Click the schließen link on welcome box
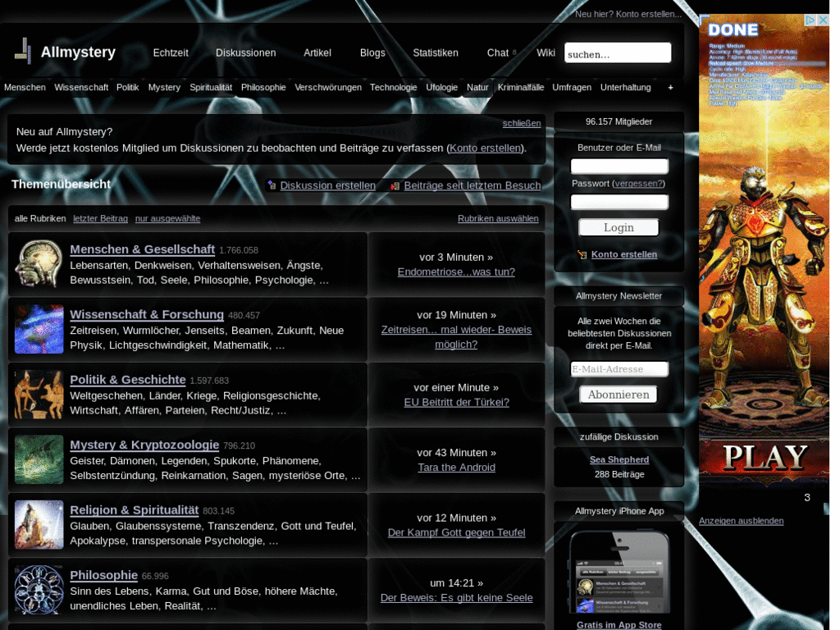The image size is (840, 630). 521,123
